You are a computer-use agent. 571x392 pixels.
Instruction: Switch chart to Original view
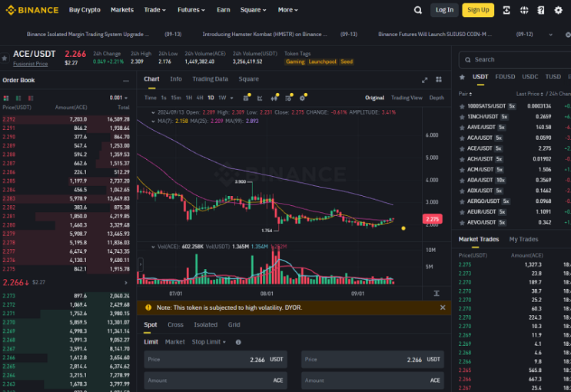(374, 98)
